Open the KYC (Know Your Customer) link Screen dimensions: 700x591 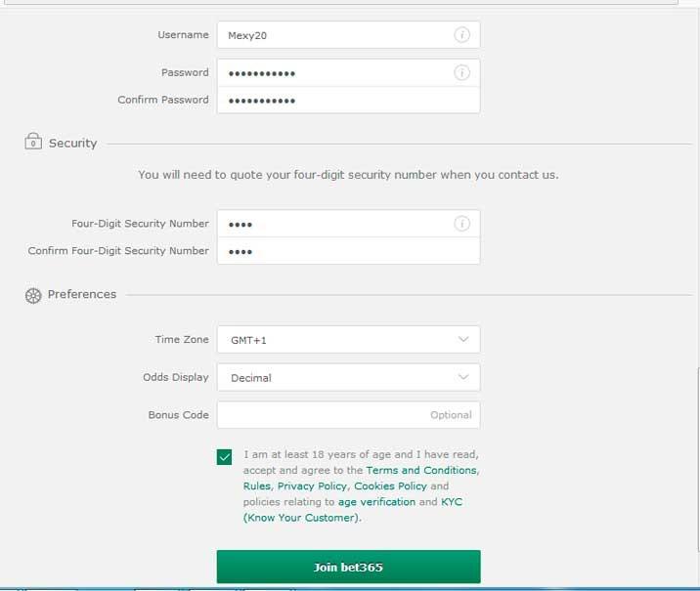tap(302, 518)
